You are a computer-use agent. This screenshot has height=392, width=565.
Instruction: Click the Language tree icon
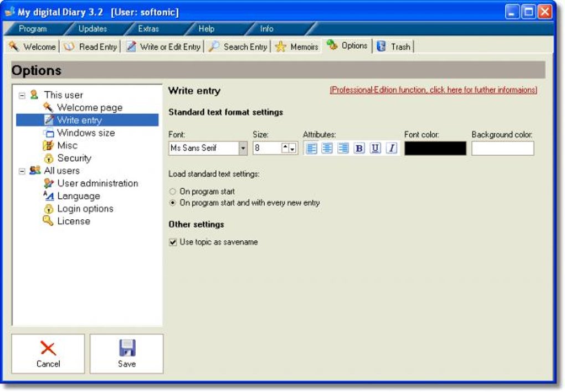(x=49, y=195)
